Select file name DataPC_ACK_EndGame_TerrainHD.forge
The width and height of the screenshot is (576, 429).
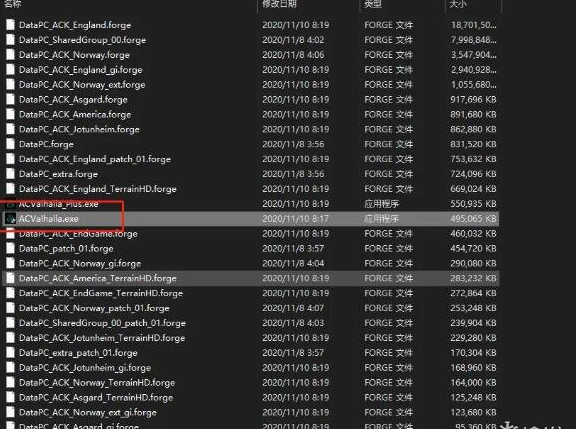[101, 293]
